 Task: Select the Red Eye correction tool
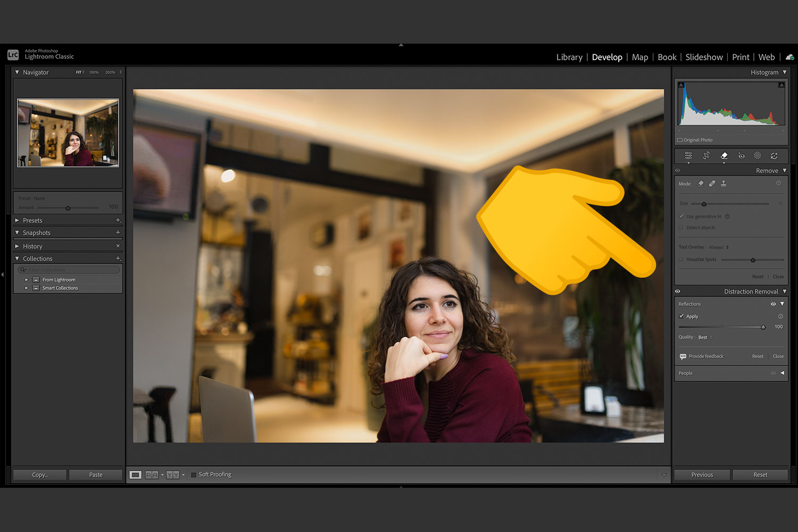tap(741, 156)
